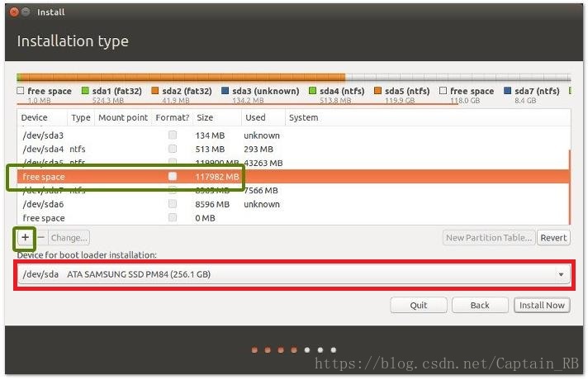The width and height of the screenshot is (588, 380).
Task: Click New Partition Table... button
Action: 489,237
